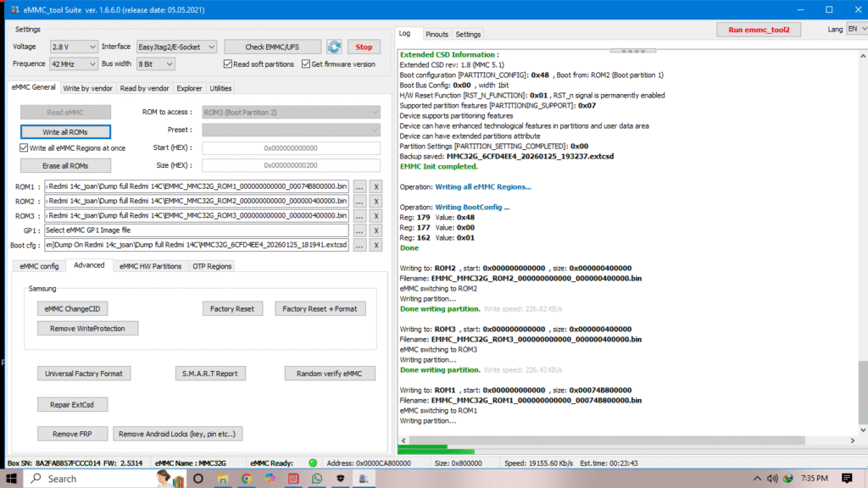Open the ROM1 file browse icon
Image resolution: width=868 pixels, height=488 pixels.
359,186
